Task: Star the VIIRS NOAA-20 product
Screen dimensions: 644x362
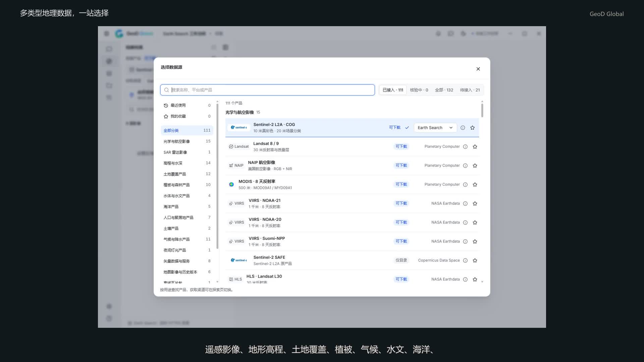Action: point(475,223)
